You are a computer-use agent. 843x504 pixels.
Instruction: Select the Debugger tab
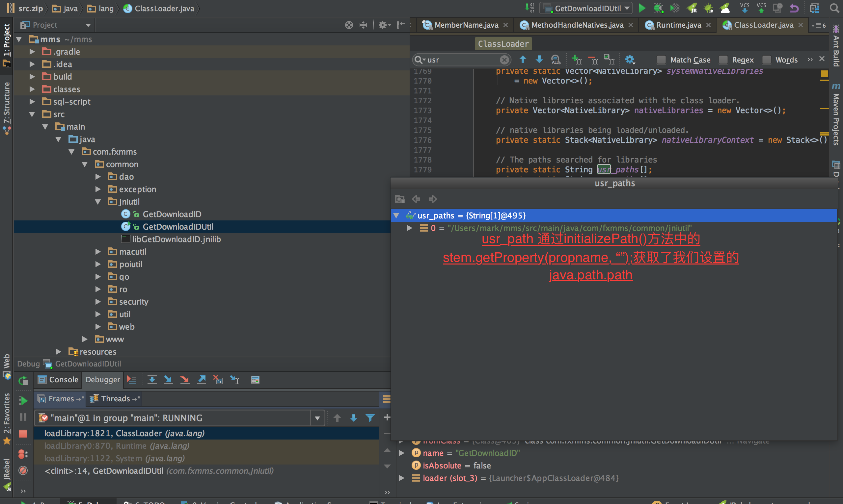point(103,380)
